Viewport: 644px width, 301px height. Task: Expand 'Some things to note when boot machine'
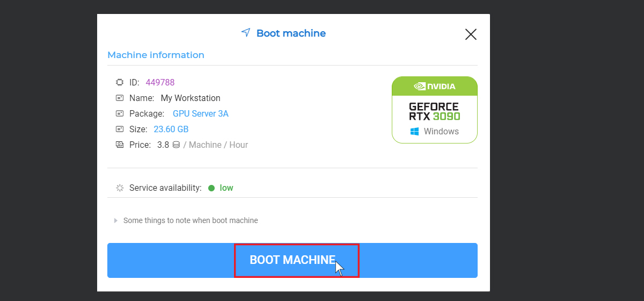(x=186, y=220)
